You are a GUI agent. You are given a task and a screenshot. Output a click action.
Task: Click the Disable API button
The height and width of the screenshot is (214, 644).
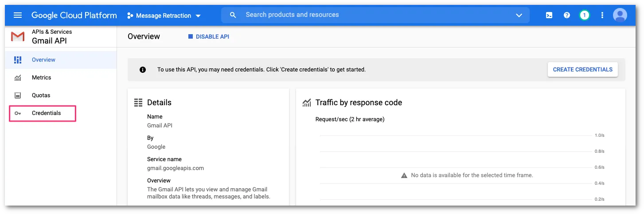click(x=209, y=37)
